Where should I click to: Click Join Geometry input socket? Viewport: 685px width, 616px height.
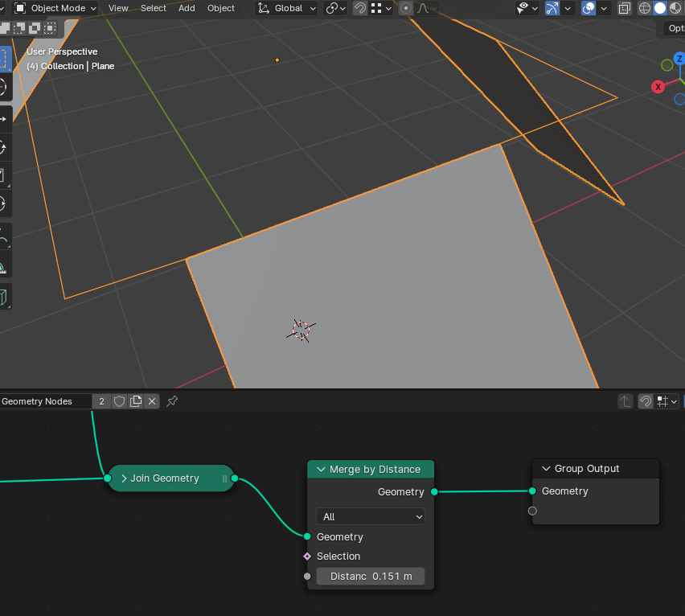coord(108,478)
